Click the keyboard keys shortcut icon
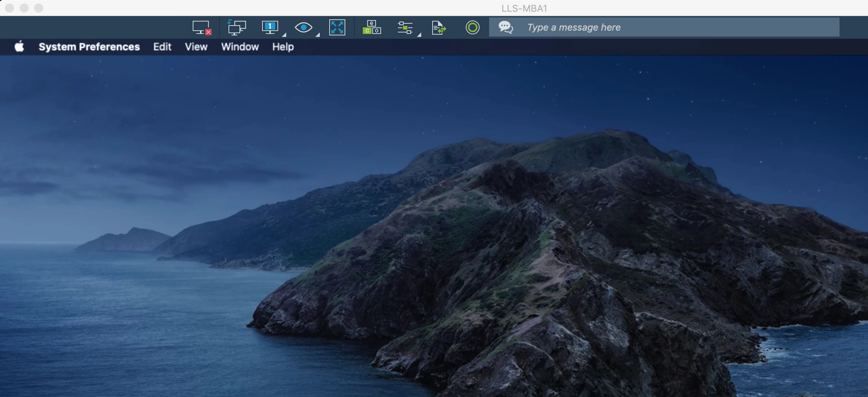868x397 pixels. coord(372,27)
